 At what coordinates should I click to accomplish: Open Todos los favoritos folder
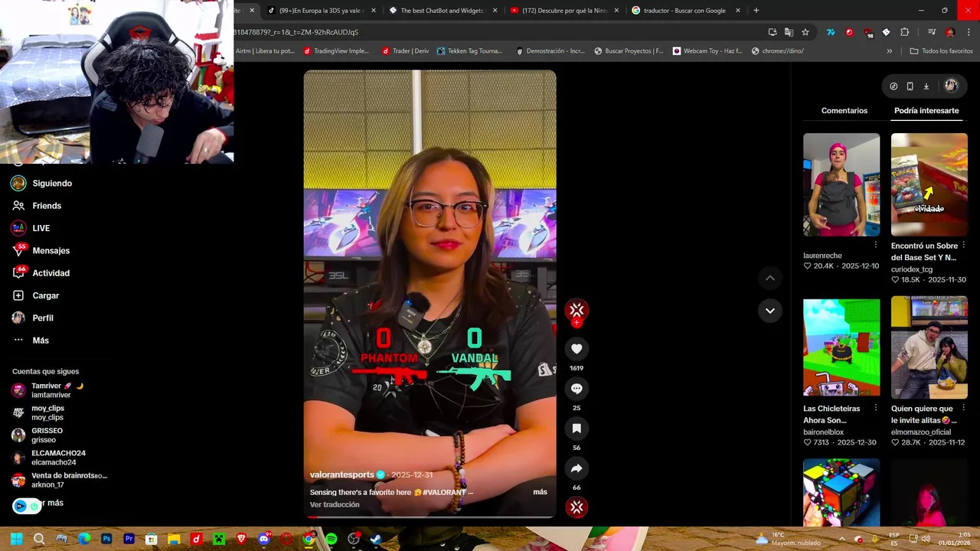pos(941,51)
